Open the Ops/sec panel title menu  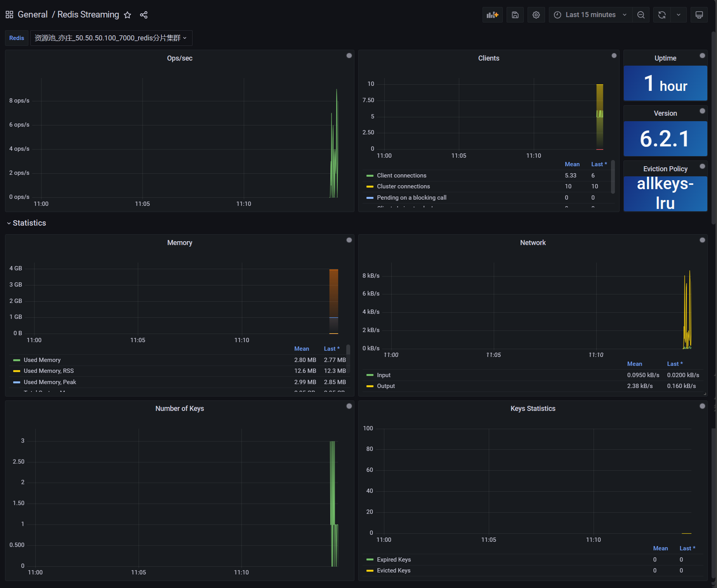[x=179, y=58]
